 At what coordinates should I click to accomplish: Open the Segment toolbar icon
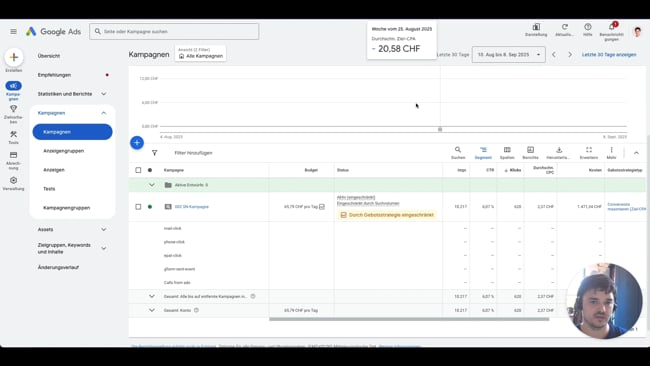483,150
